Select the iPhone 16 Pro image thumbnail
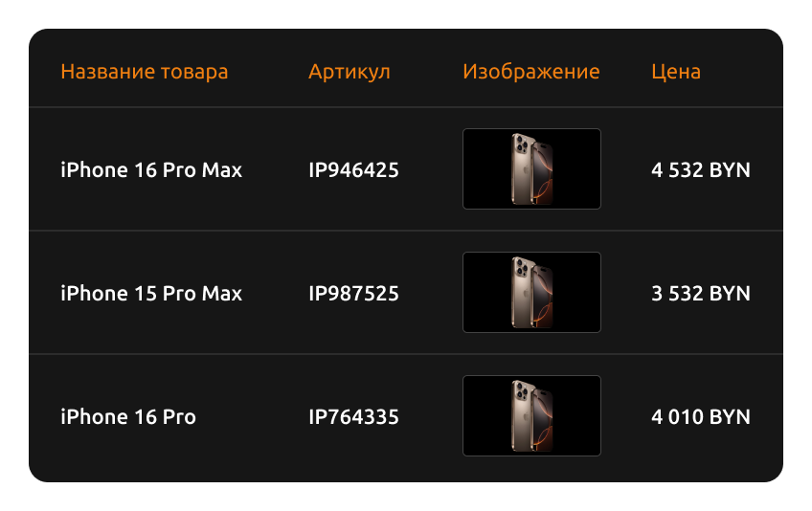The height and width of the screenshot is (511, 812). [531, 415]
